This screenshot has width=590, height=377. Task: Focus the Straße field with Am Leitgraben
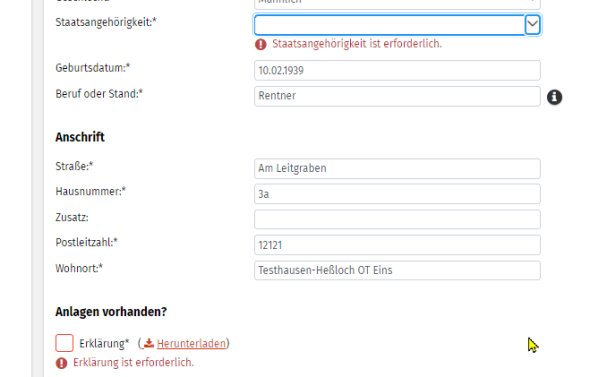(x=397, y=169)
